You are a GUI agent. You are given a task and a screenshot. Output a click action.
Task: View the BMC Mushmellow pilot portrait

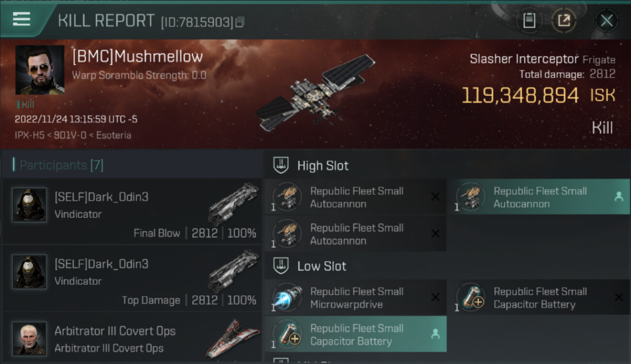[40, 70]
